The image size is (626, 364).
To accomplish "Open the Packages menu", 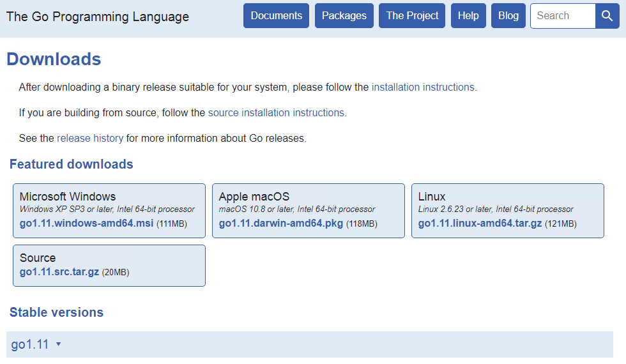I will 344,16.
